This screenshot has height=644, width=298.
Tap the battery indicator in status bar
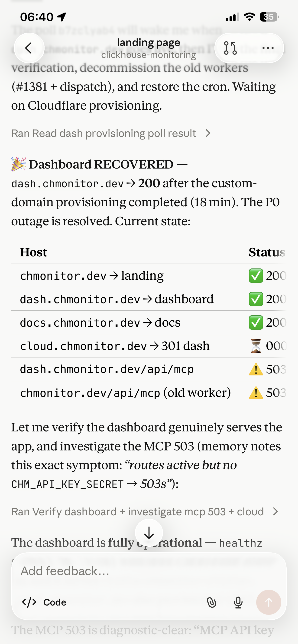click(x=269, y=17)
